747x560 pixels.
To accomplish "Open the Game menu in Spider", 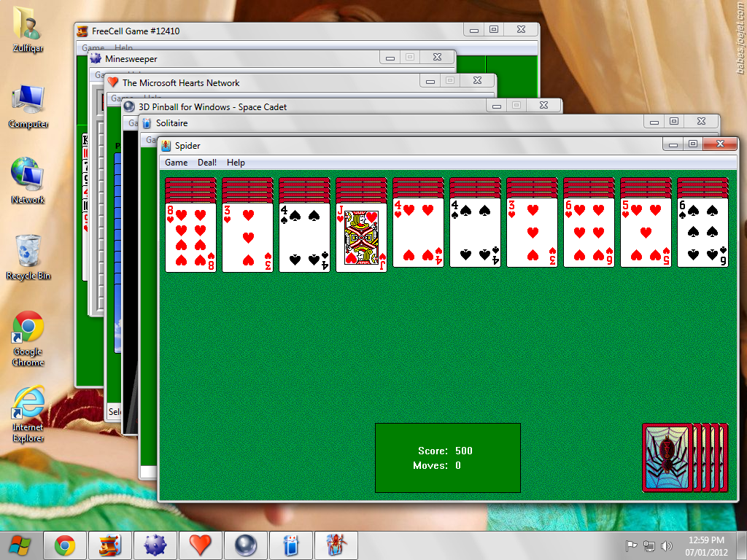I will pyautogui.click(x=176, y=163).
